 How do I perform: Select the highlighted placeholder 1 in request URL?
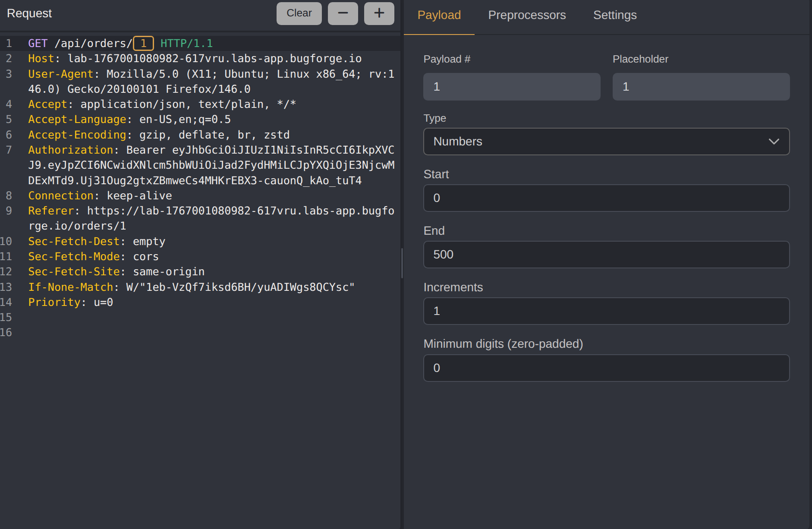click(x=143, y=44)
